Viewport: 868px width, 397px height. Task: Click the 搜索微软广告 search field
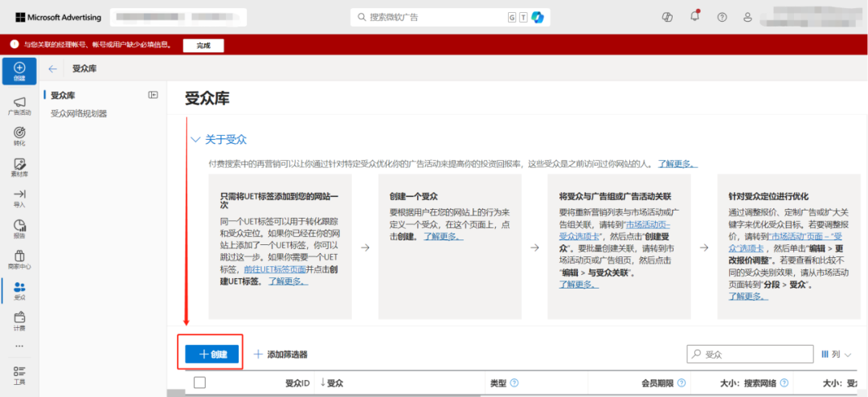[x=450, y=17]
